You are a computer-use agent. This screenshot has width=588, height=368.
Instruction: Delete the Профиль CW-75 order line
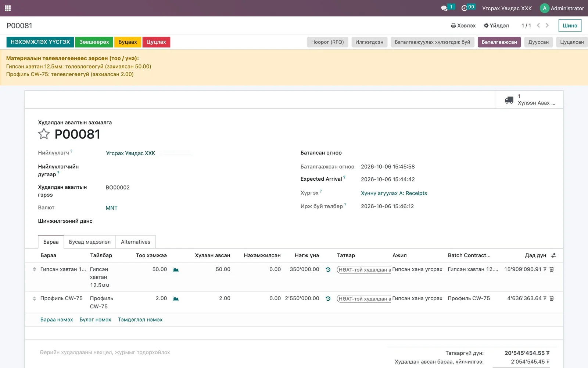[x=552, y=298]
